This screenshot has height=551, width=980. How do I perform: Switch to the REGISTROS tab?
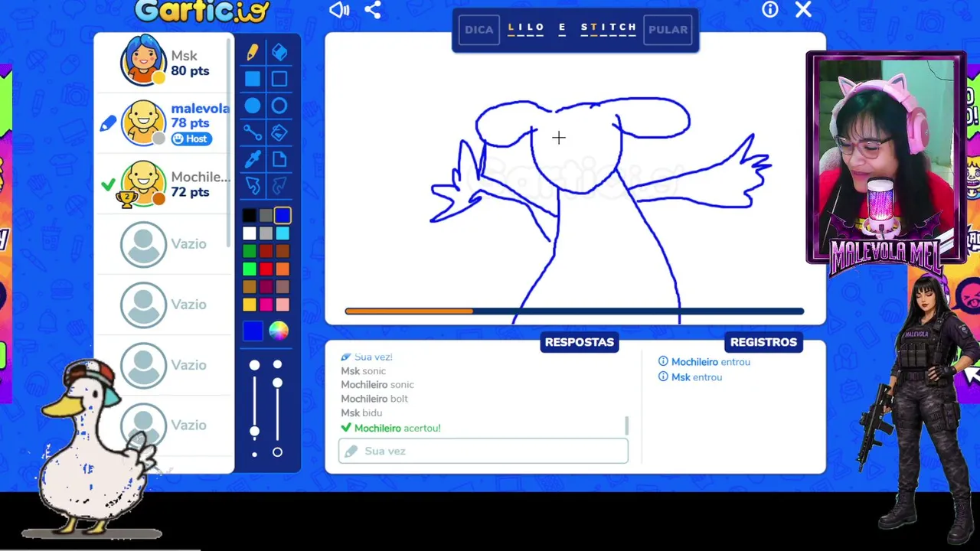[763, 342]
